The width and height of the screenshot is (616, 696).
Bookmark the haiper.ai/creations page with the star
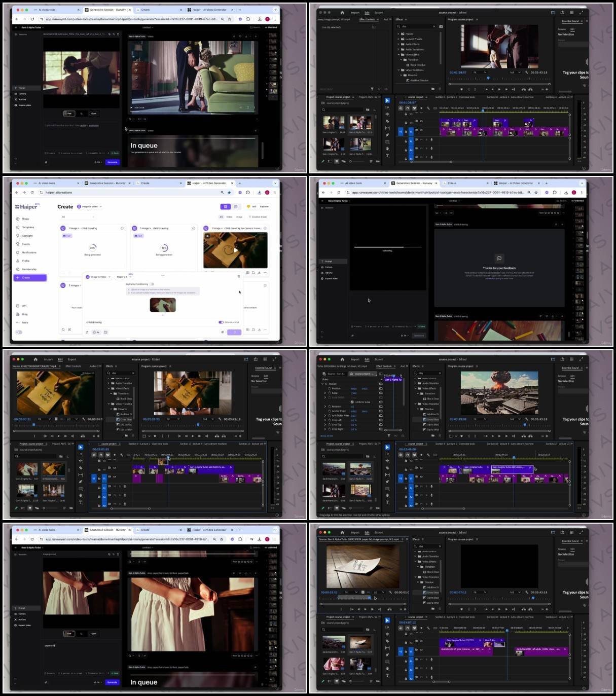coord(229,193)
